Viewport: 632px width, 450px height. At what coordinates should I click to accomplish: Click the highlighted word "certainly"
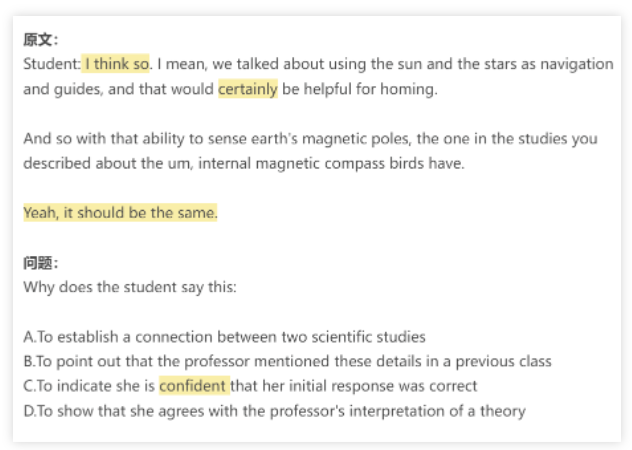(x=248, y=89)
